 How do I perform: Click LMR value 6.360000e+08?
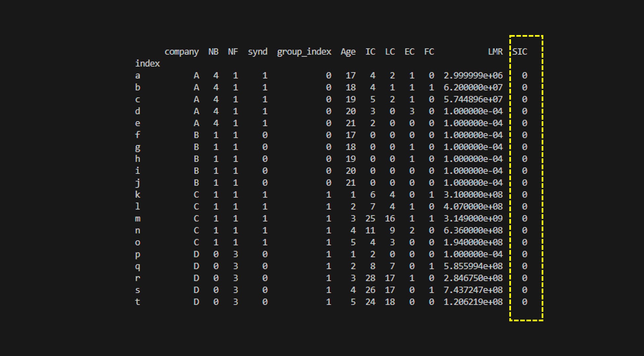(473, 230)
